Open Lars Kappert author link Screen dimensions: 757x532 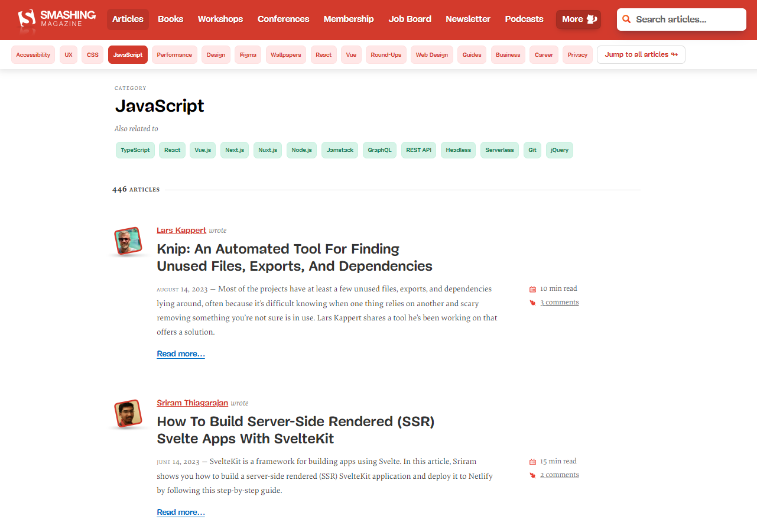pyautogui.click(x=181, y=231)
